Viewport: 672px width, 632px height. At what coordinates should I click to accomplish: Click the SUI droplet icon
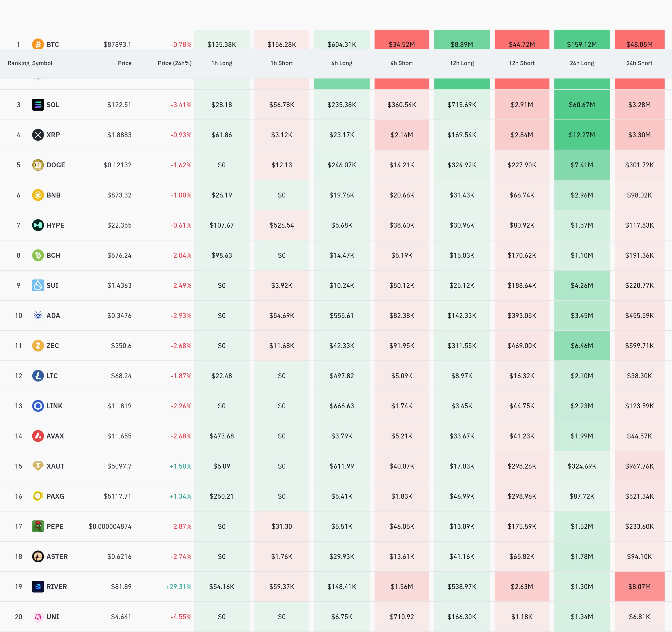click(38, 285)
